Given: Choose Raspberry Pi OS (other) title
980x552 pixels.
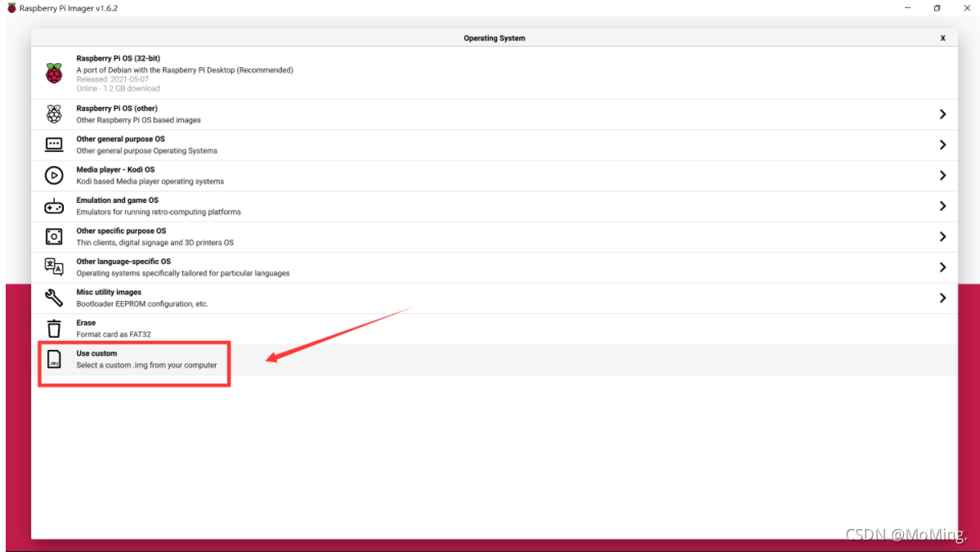Looking at the screenshot, I should pos(117,108).
